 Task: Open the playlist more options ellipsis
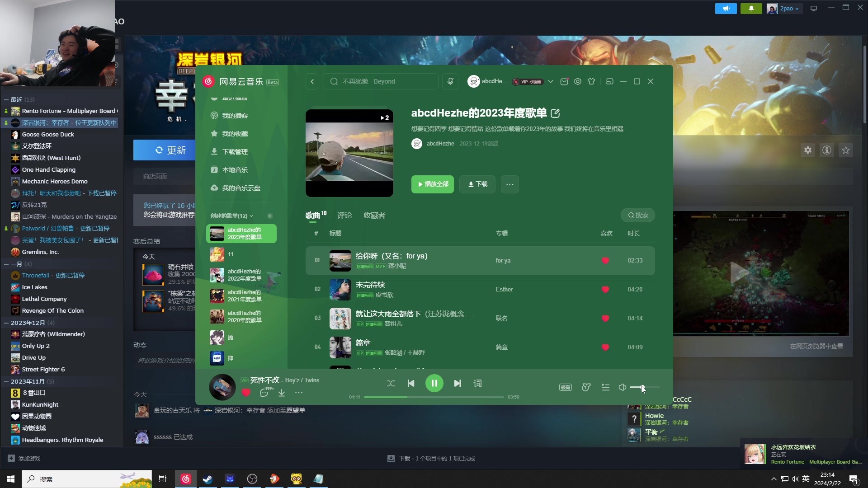[510, 184]
